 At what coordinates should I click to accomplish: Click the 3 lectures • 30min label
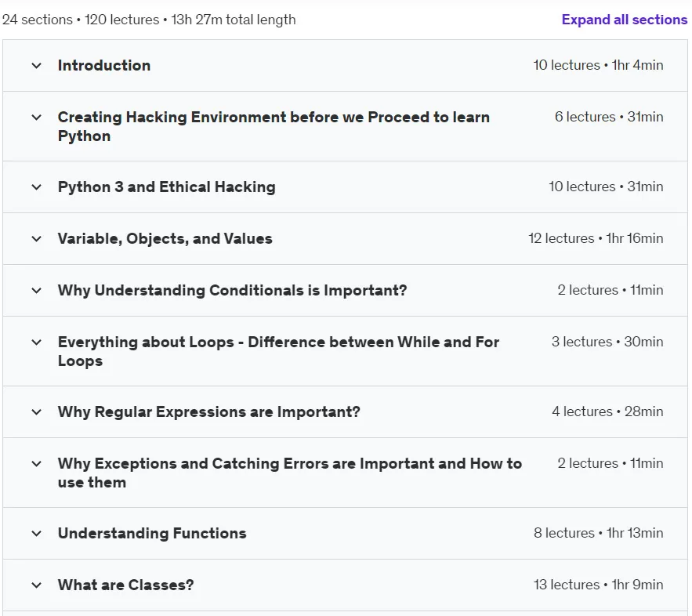(x=607, y=342)
